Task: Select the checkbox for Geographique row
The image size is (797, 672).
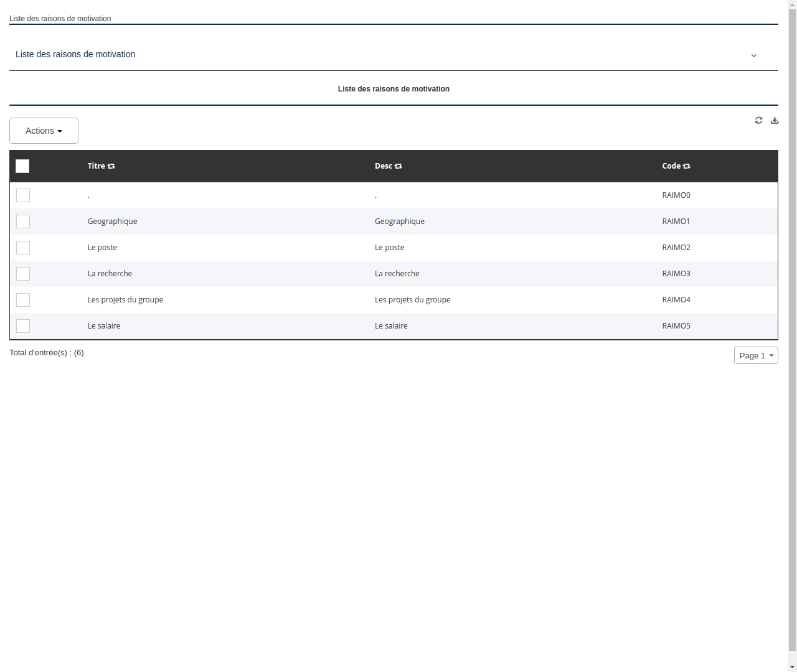Action: [x=23, y=222]
